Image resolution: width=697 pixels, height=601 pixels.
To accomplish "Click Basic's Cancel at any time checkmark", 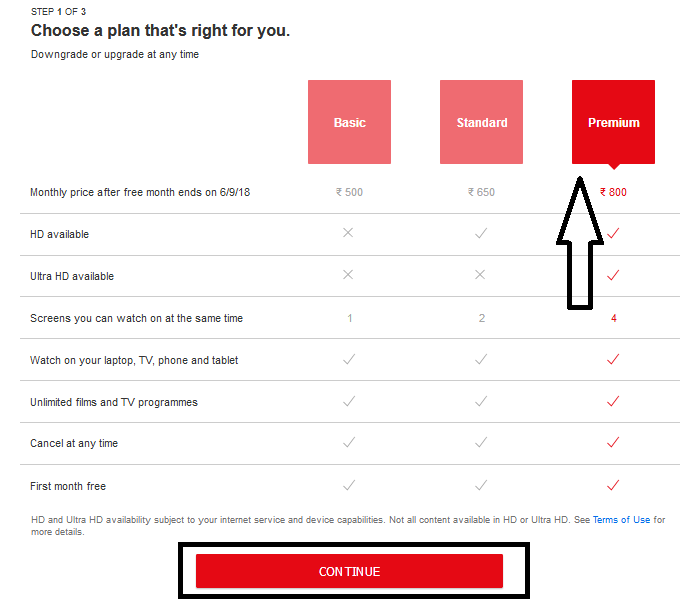I will click(349, 442).
